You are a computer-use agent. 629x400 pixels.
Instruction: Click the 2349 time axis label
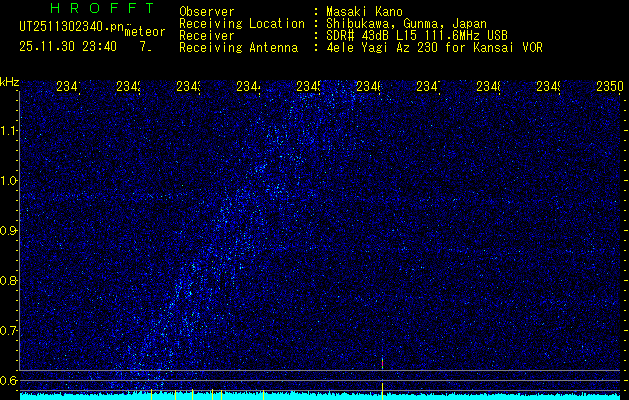549,87
